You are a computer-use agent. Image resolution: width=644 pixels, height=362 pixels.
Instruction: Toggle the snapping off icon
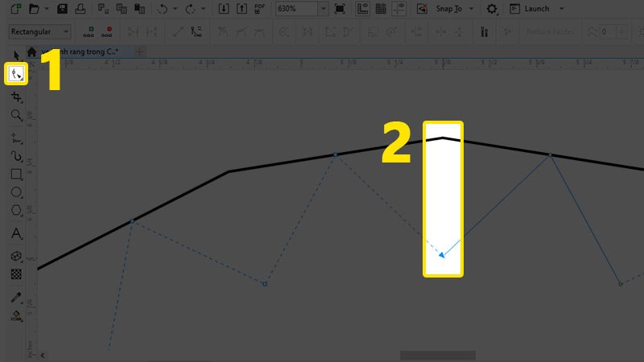tap(422, 9)
